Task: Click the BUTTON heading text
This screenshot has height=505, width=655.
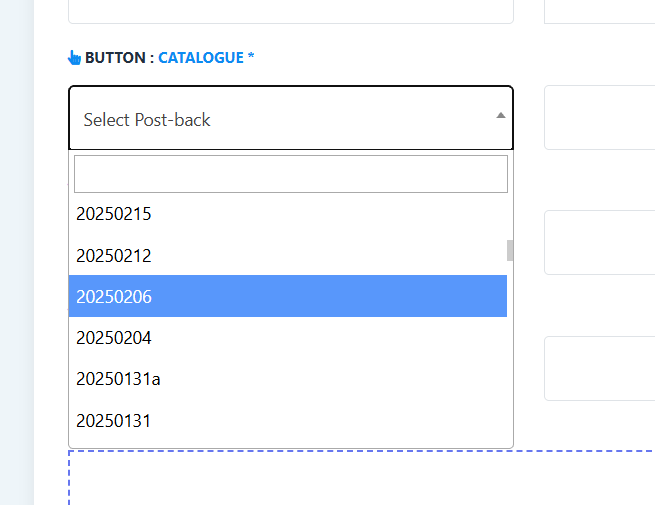Action: click(x=115, y=58)
